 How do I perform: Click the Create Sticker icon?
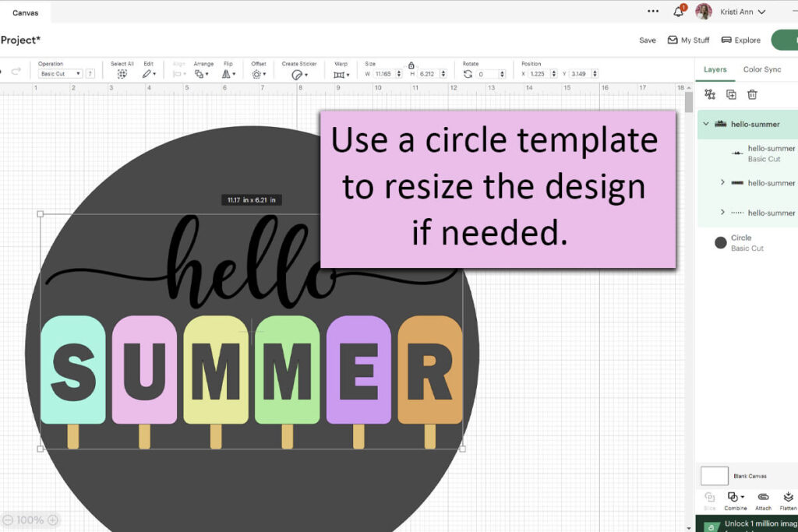point(297,75)
